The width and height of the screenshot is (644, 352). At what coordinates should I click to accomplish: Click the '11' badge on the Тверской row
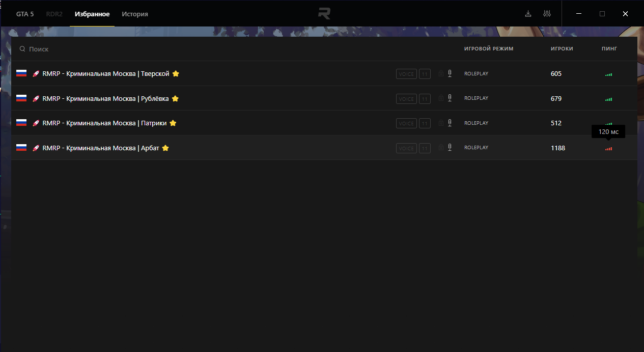[x=425, y=74]
